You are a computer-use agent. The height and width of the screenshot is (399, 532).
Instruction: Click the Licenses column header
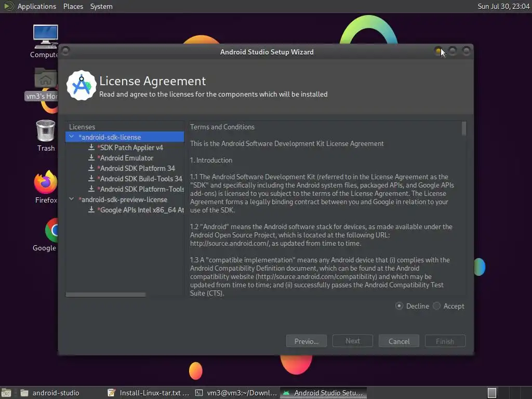(82, 127)
